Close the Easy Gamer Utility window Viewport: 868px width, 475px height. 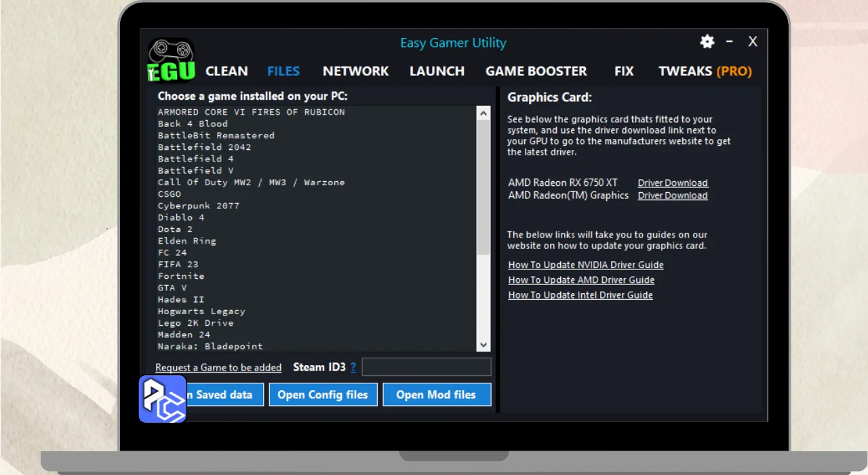coord(753,41)
